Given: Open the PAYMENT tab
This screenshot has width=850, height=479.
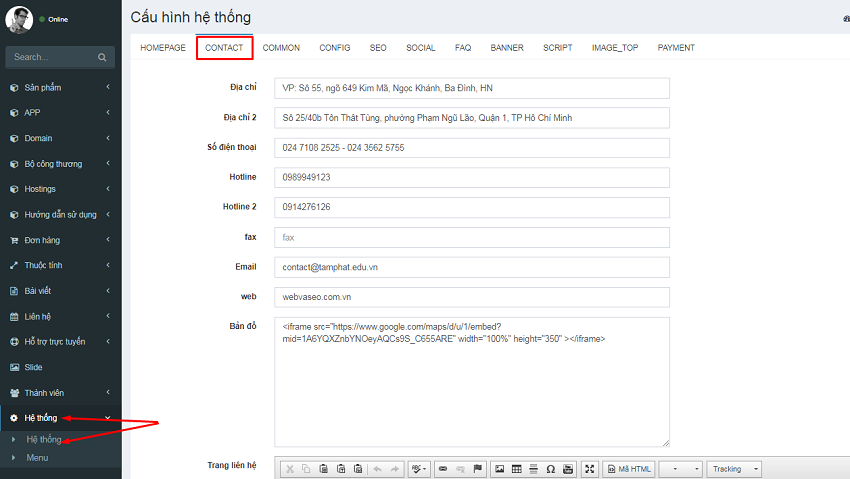Looking at the screenshot, I should tap(676, 48).
